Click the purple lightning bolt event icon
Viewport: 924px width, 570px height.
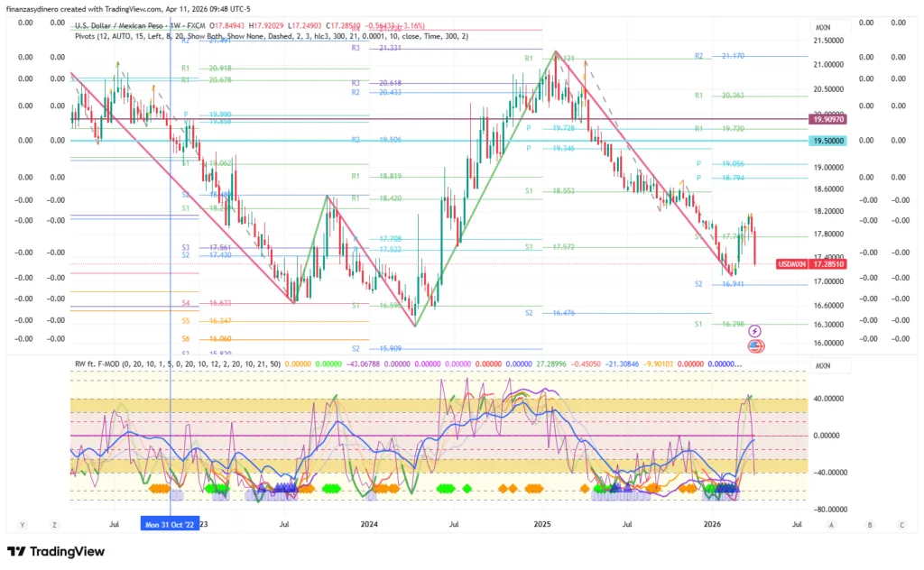point(755,332)
